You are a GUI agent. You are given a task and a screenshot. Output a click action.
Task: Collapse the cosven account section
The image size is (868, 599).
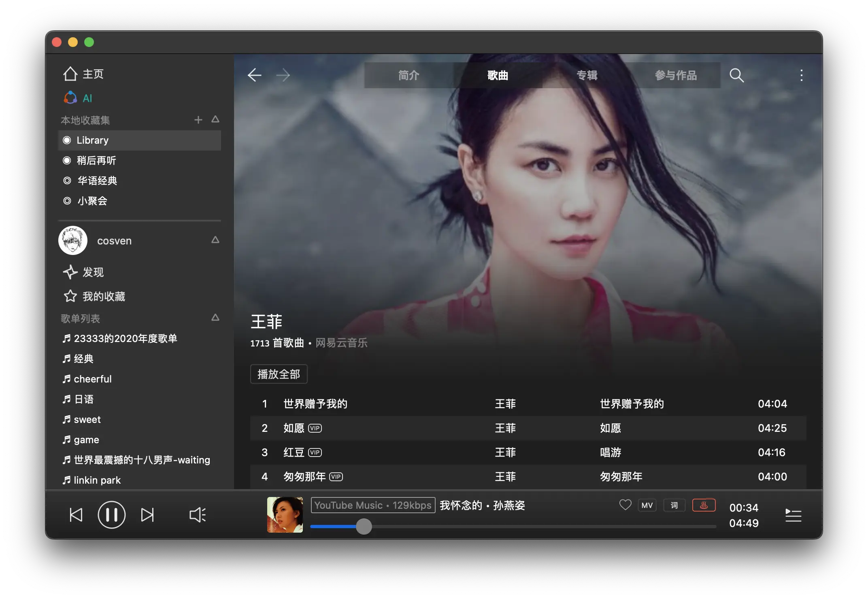[215, 240]
